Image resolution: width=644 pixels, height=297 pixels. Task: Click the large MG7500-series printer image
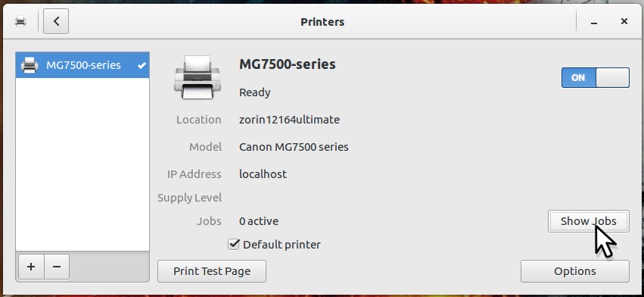(198, 77)
